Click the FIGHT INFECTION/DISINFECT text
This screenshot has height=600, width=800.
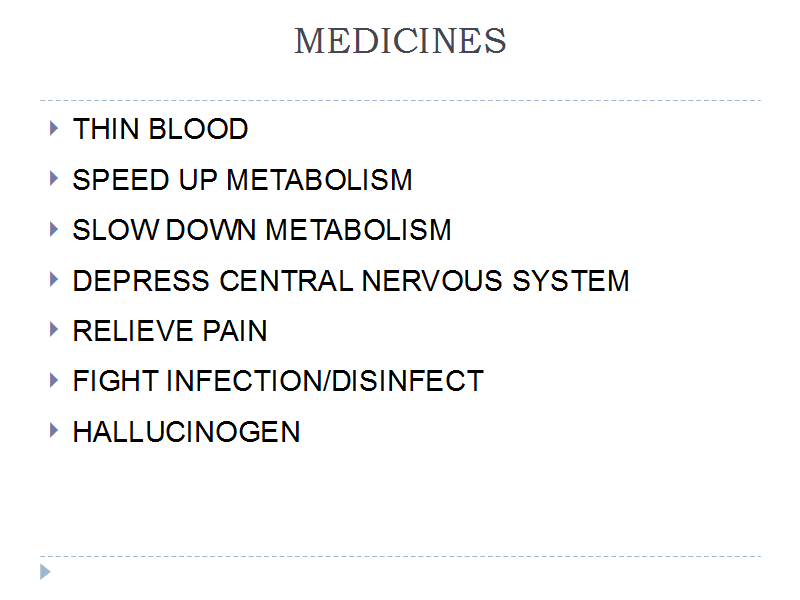pos(278,381)
